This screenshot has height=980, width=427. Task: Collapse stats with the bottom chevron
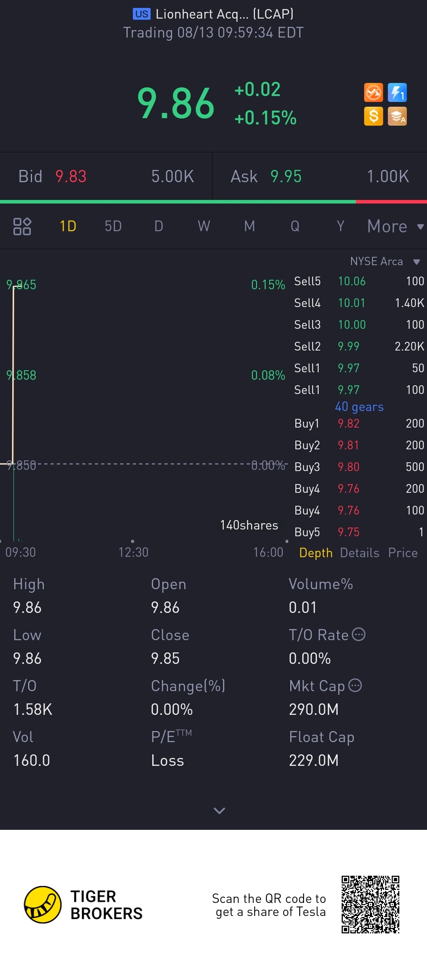tap(219, 810)
